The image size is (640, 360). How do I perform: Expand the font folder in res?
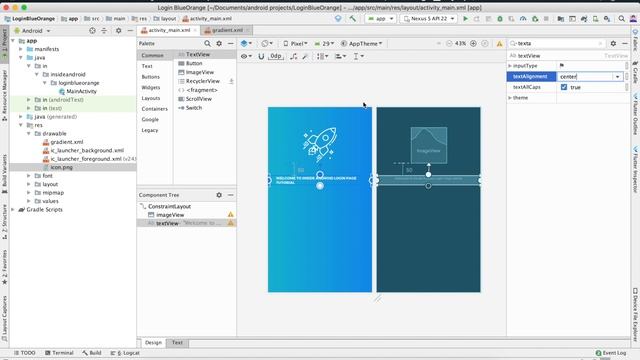coord(29,176)
